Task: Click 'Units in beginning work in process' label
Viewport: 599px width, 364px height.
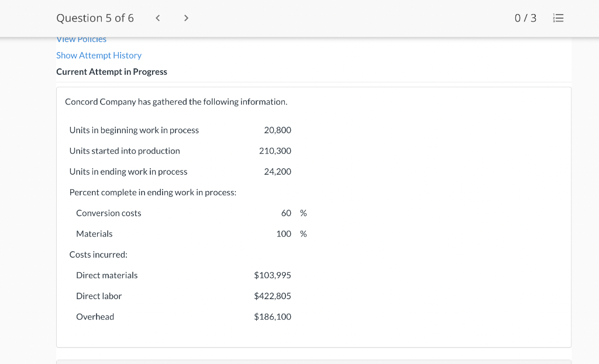Action: tap(134, 130)
